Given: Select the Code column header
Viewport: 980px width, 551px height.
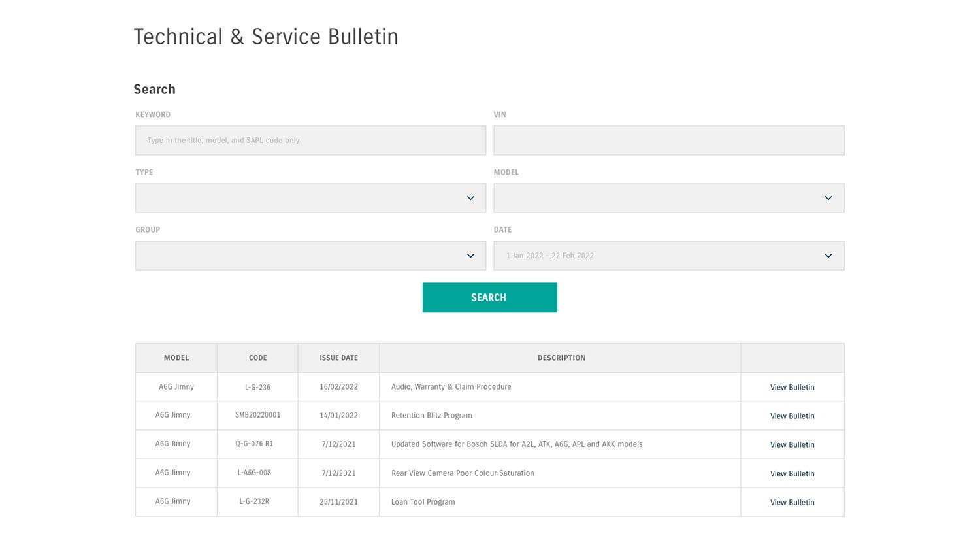Looking at the screenshot, I should point(257,358).
